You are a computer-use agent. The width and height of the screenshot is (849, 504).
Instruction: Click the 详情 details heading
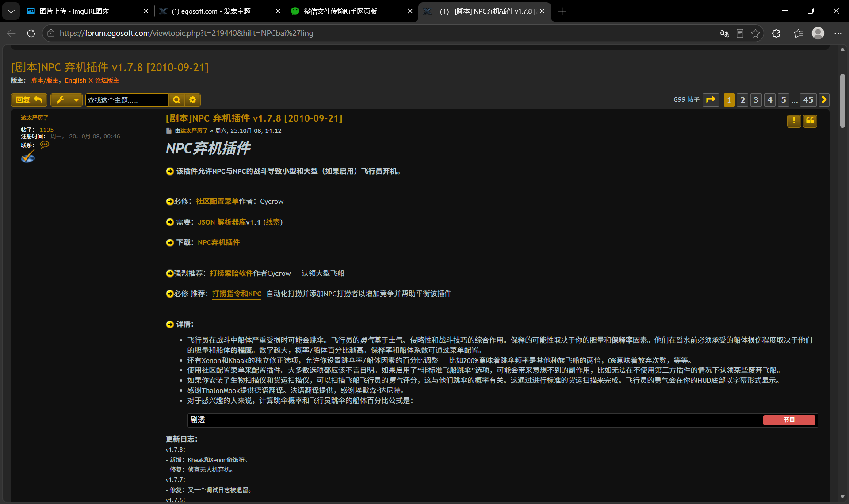tap(185, 324)
